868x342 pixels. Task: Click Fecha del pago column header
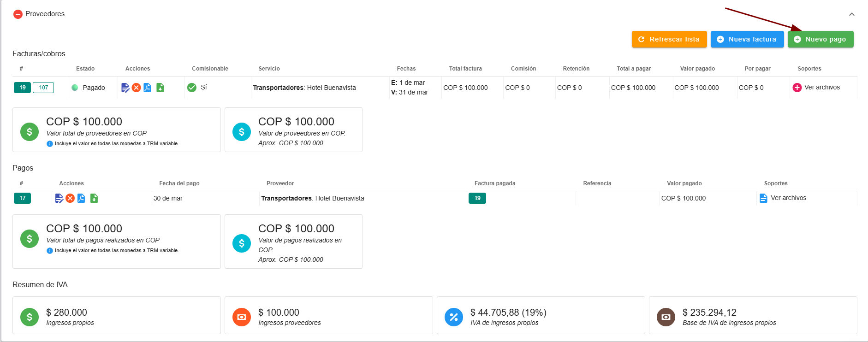point(179,183)
